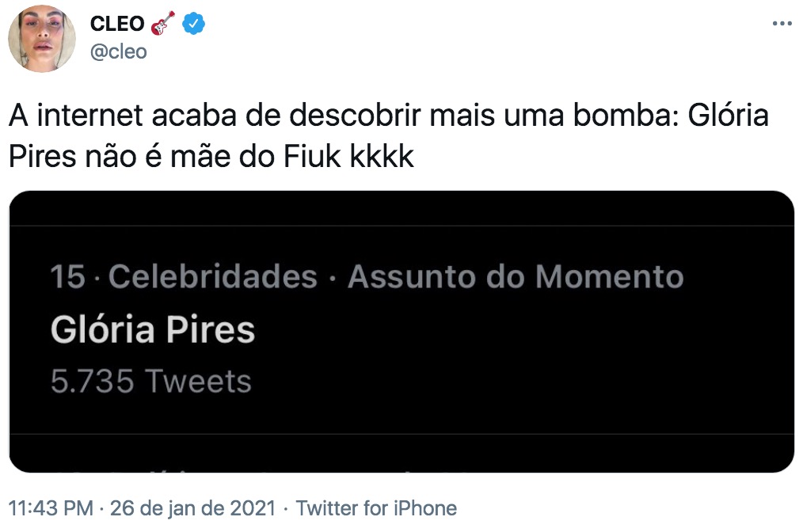Viewport: 803px width, 532px height.
Task: Click the date "26 de jan de 2021"
Action: coord(193,508)
